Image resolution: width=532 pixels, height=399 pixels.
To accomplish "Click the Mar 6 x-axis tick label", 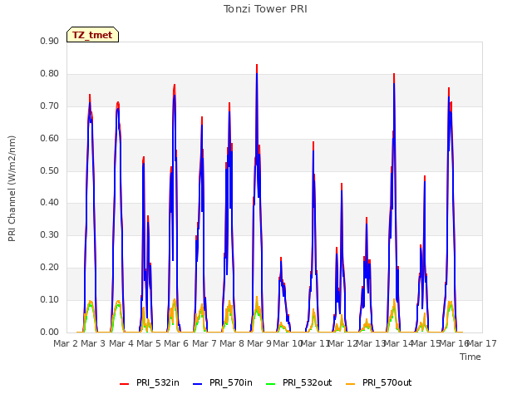I will [x=176, y=343].
